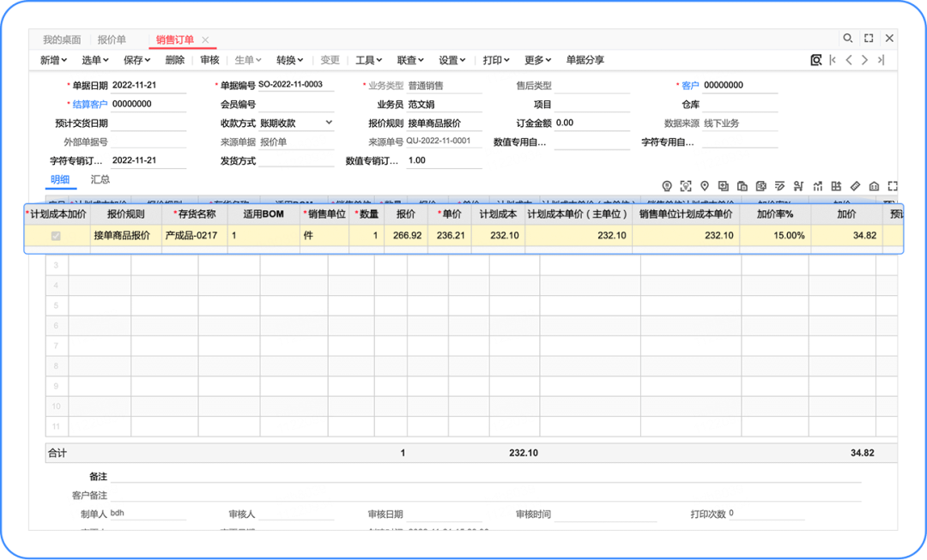The image size is (927, 560).
Task: Click the search magnifier icon in tab bar
Action: pos(847,39)
